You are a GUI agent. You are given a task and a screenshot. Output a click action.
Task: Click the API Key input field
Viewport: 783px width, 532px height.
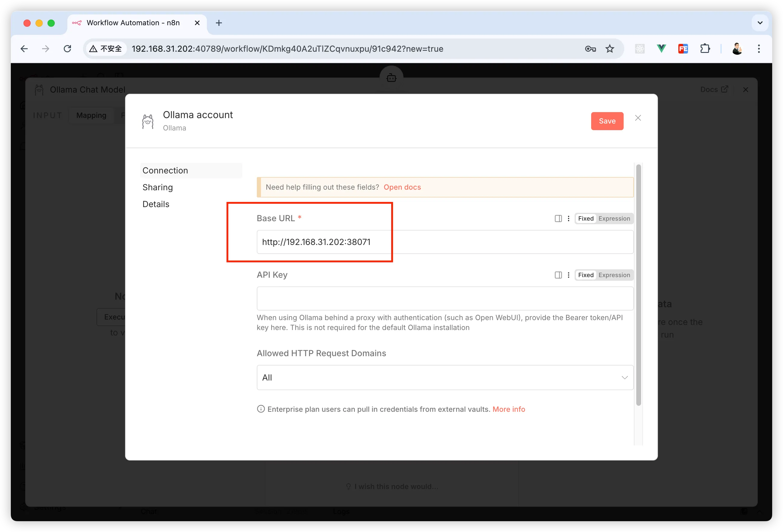(x=445, y=298)
